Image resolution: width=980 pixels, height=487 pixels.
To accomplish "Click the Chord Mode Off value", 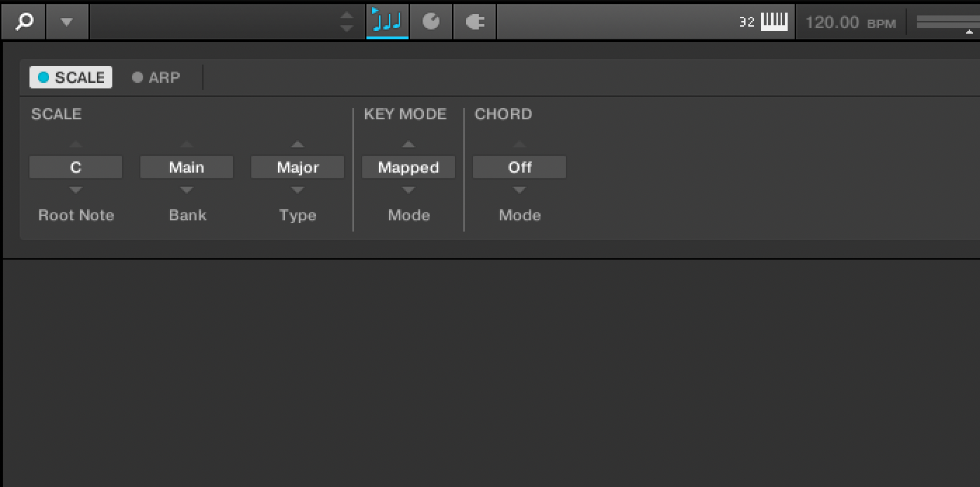I will coord(519,167).
